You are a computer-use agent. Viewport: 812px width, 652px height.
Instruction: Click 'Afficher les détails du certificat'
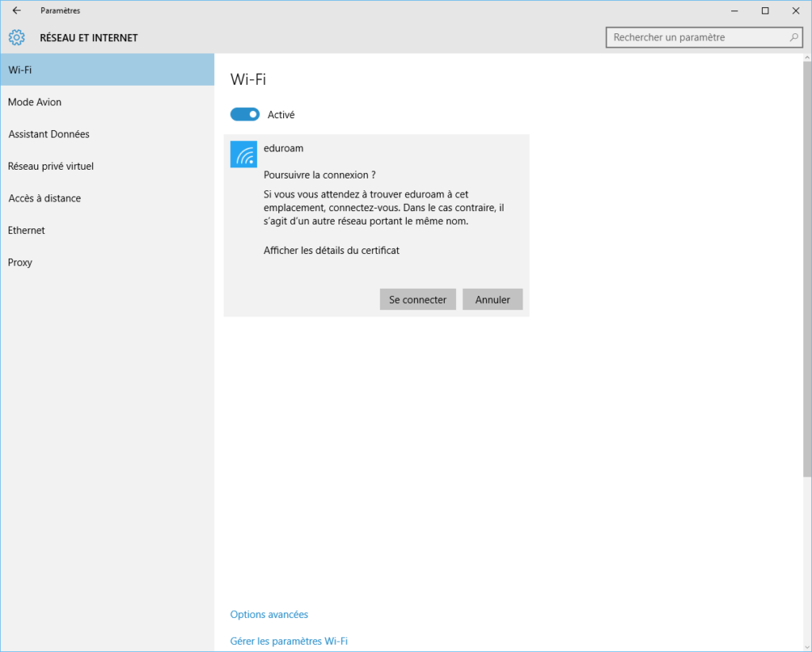click(x=331, y=251)
